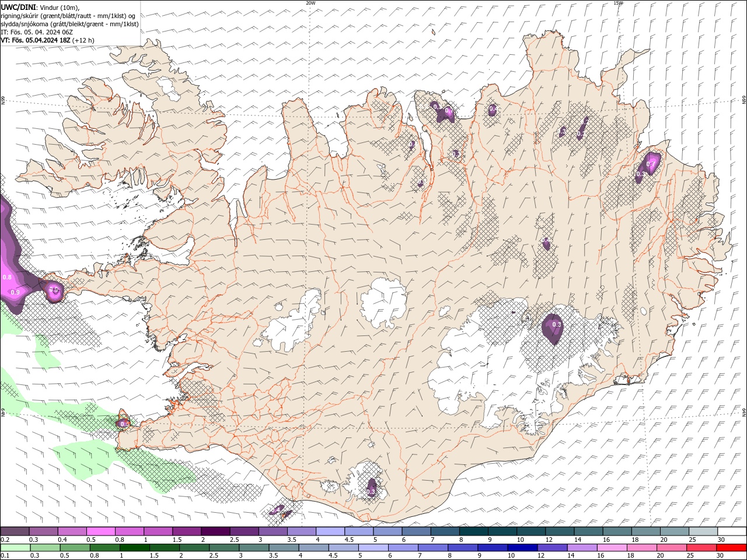Click the bright pink snow swatch between 0.5 and 0.8
This screenshot has height=560, width=747.
pos(100,531)
